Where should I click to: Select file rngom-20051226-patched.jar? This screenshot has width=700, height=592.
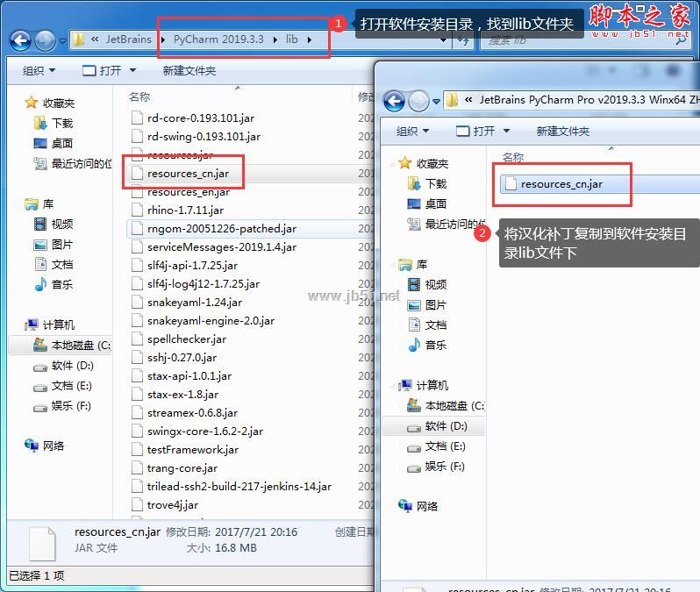pos(214,229)
